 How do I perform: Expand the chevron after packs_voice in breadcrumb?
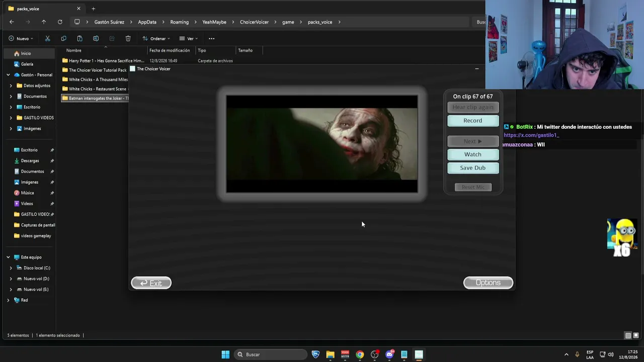[x=340, y=22]
